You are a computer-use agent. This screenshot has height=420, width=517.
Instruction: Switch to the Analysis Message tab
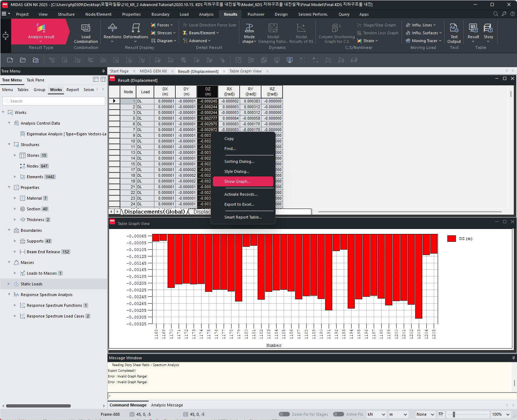click(x=167, y=405)
